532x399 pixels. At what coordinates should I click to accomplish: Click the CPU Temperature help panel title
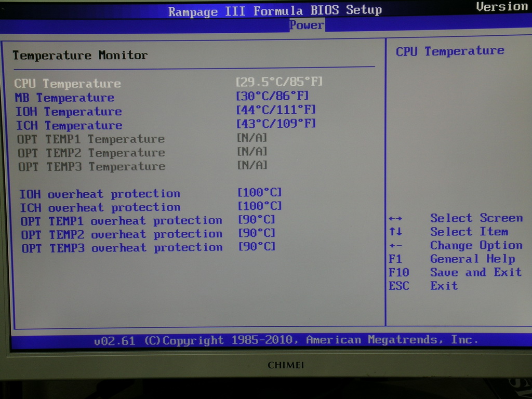pyautogui.click(x=450, y=51)
